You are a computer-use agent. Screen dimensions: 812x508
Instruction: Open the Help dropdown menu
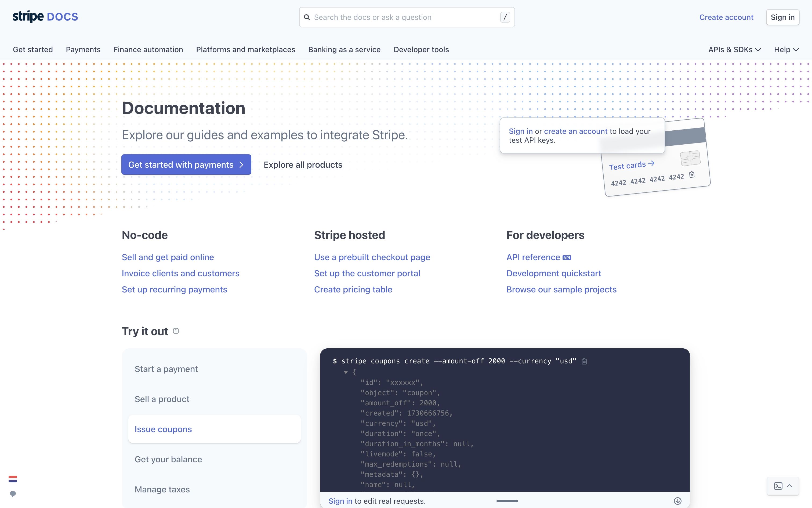tap(786, 50)
